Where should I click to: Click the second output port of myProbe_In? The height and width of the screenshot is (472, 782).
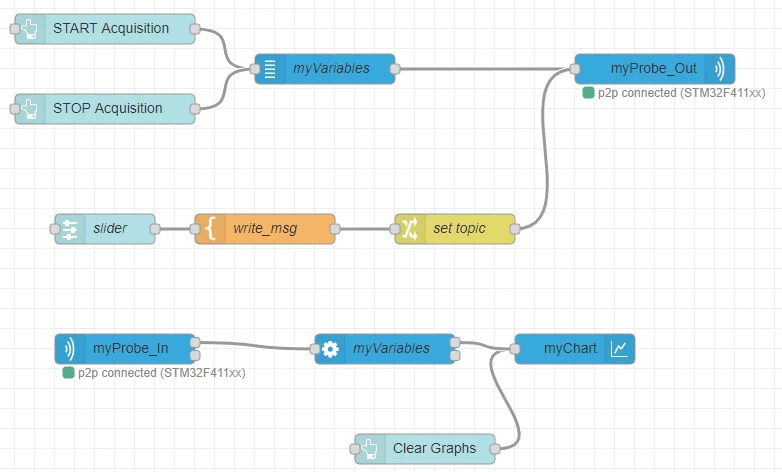point(195,355)
